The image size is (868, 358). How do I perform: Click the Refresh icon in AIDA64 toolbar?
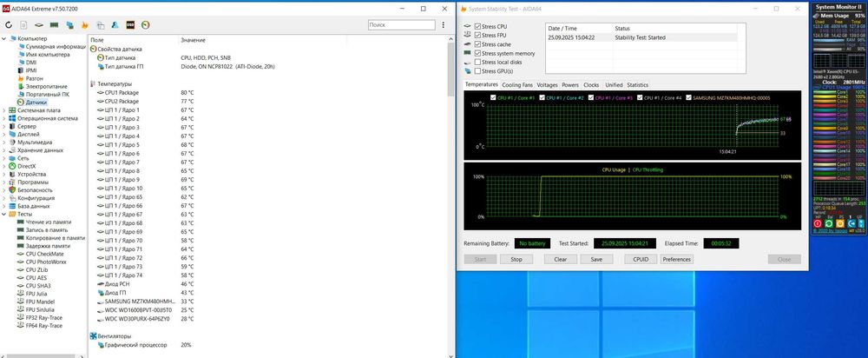tap(9, 25)
